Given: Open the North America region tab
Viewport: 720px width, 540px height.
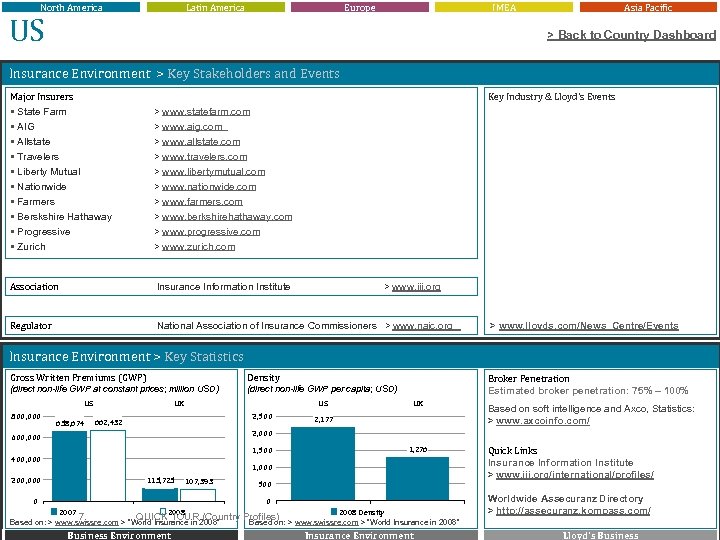Looking at the screenshot, I should (71, 7).
